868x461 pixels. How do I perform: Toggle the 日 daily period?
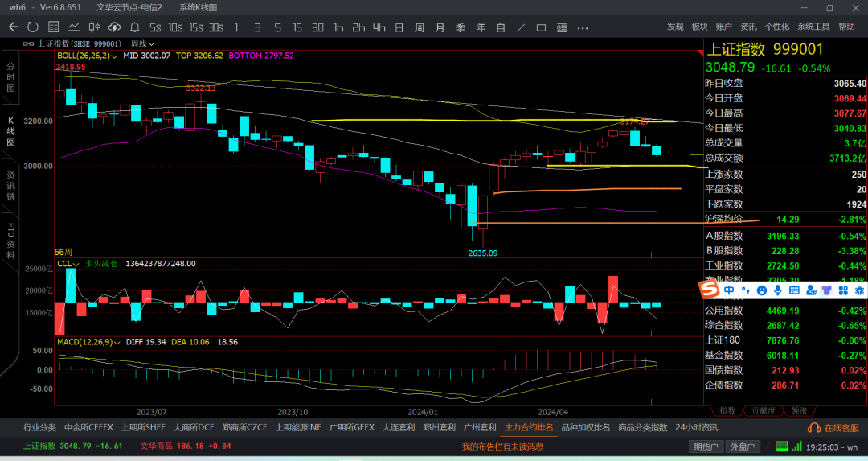pyautogui.click(x=399, y=27)
